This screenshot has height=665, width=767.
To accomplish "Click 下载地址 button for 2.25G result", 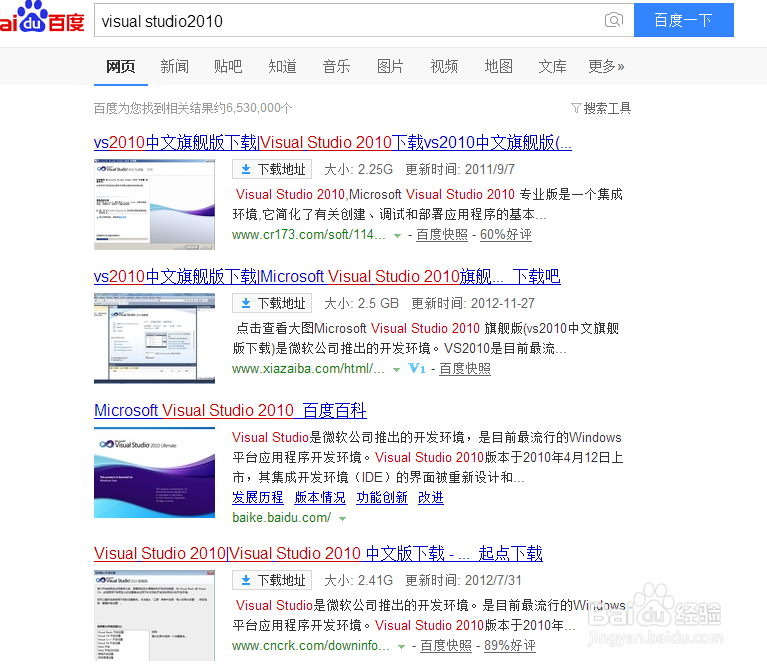I will point(272,169).
